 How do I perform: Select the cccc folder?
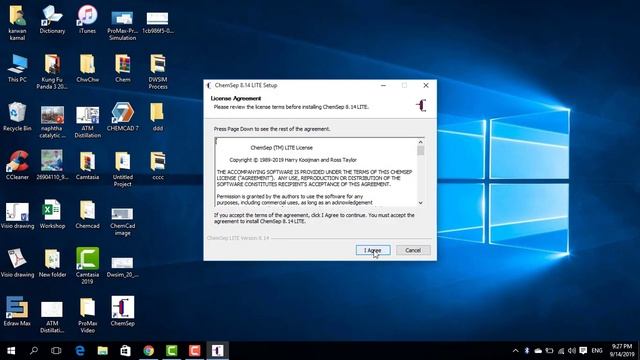coord(158,165)
